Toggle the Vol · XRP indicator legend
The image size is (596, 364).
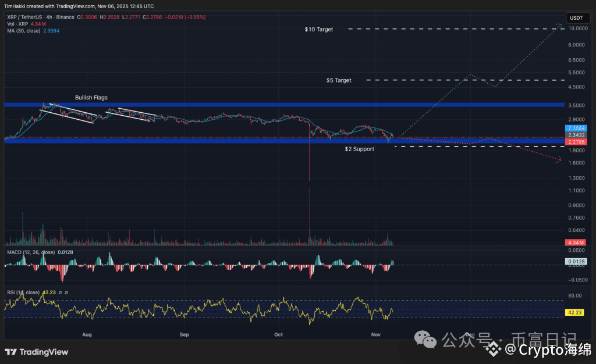[x=17, y=24]
